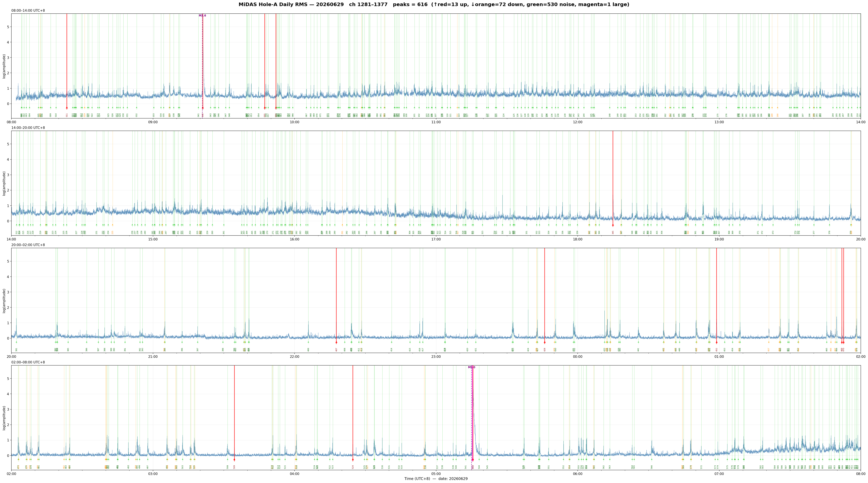The image size is (868, 483).
Task: Click the "09:00" time tick label
Action: pos(153,122)
